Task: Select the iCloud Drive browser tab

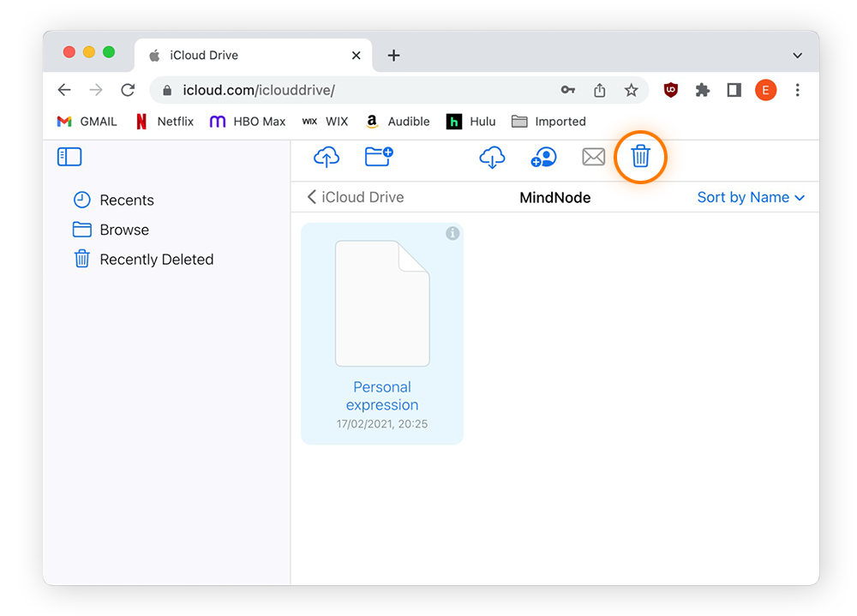Action: [x=253, y=55]
